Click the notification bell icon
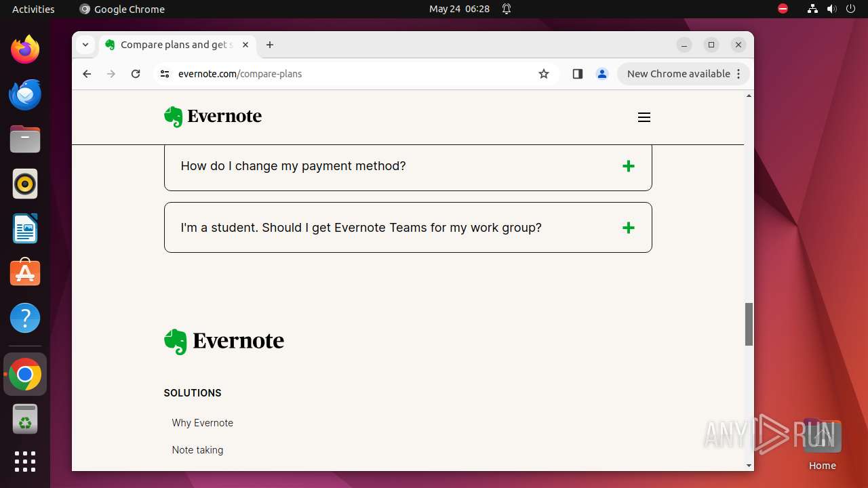This screenshot has width=868, height=488. coord(507,9)
